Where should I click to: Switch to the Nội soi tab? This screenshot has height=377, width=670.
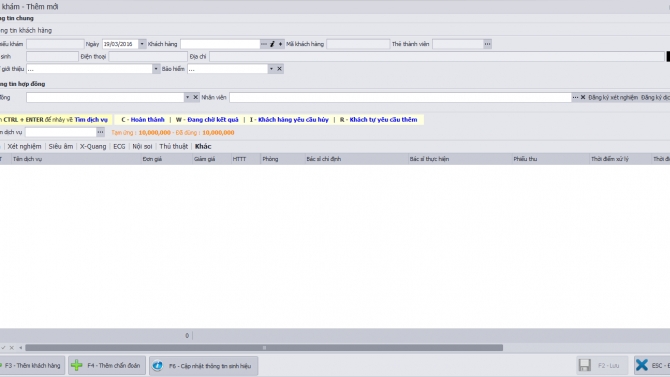click(x=142, y=146)
